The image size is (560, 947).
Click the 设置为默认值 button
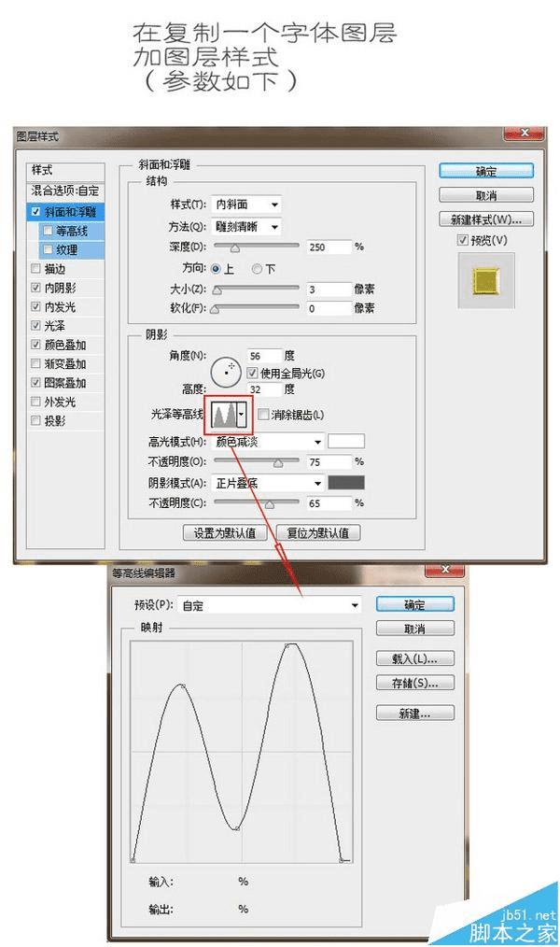click(x=225, y=532)
